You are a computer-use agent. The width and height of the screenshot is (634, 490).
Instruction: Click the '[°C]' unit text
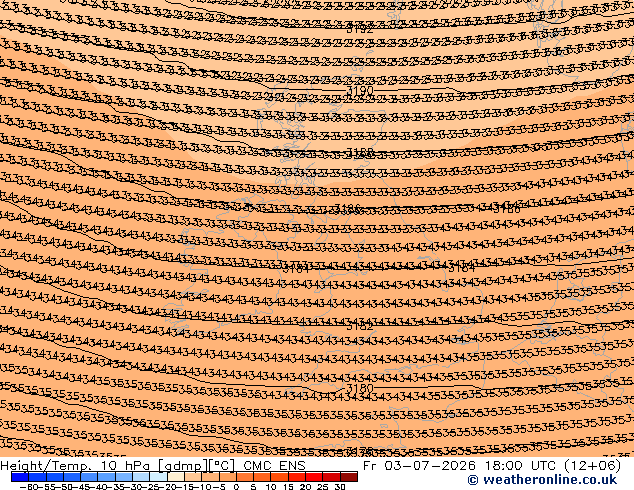tap(221, 466)
